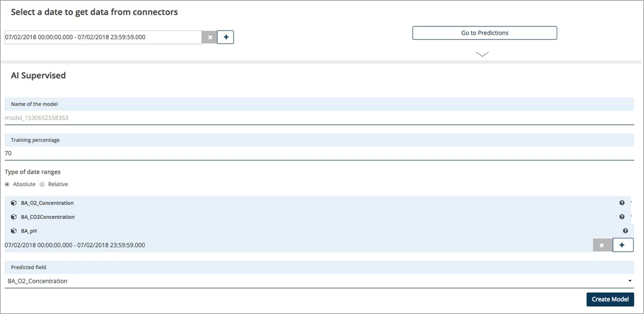Choose the Relative date range type
The height and width of the screenshot is (314, 644).
(42, 185)
